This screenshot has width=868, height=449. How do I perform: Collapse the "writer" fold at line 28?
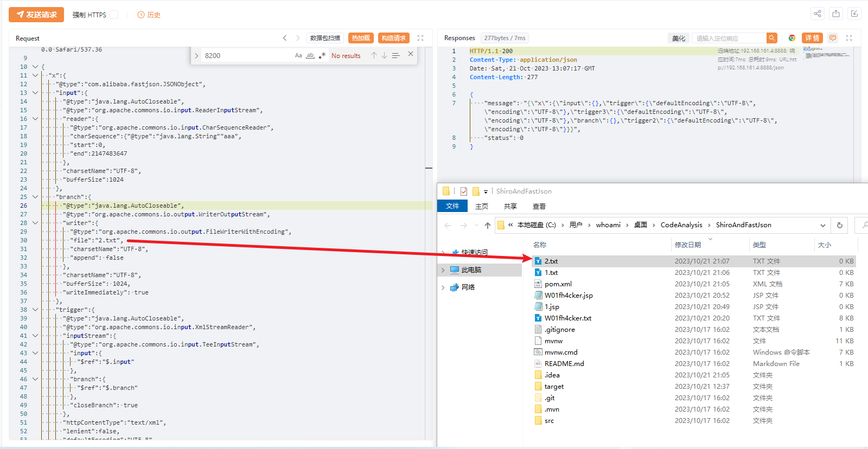(35, 223)
